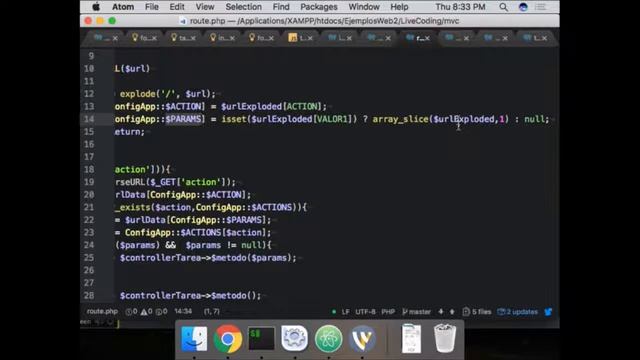
Task: Click the linter errors count icon
Action: click(131, 312)
